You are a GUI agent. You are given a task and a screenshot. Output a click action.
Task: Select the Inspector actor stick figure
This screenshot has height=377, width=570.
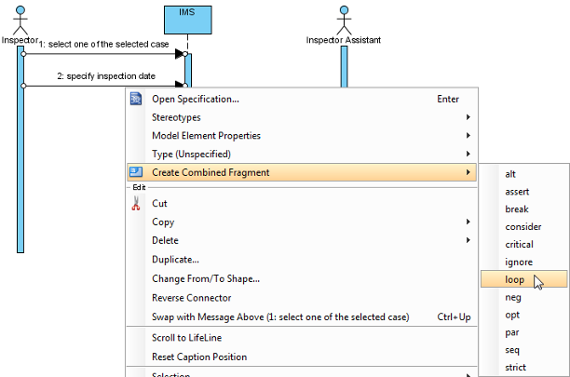click(20, 20)
